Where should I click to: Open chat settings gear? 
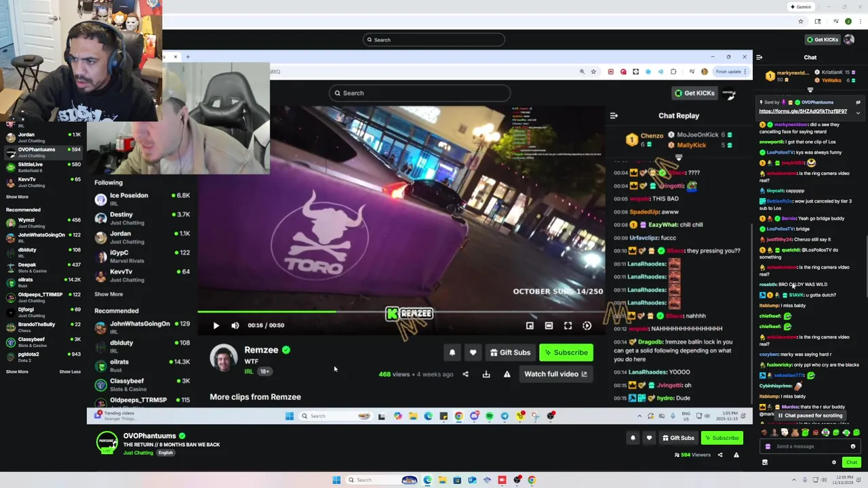834,462
